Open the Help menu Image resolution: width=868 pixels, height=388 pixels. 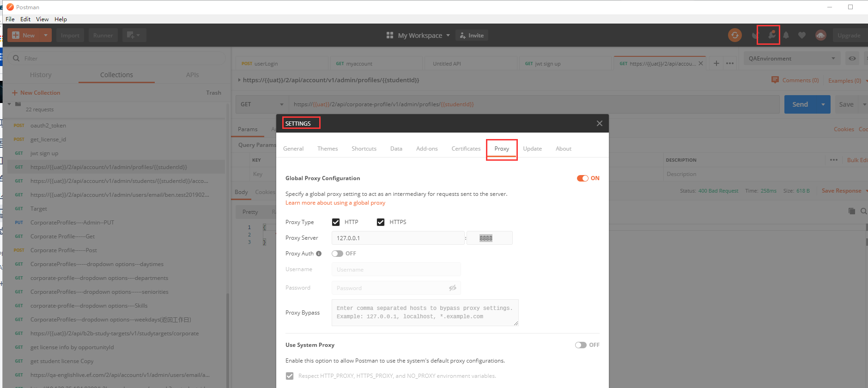(x=61, y=19)
